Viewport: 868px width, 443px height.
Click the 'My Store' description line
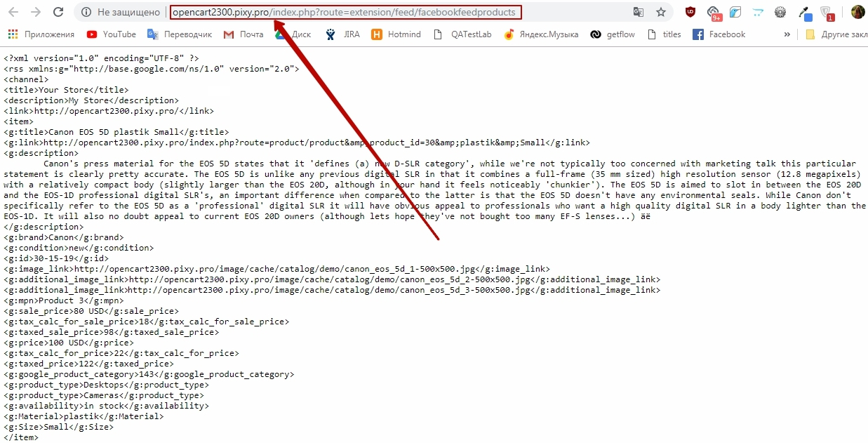click(91, 101)
